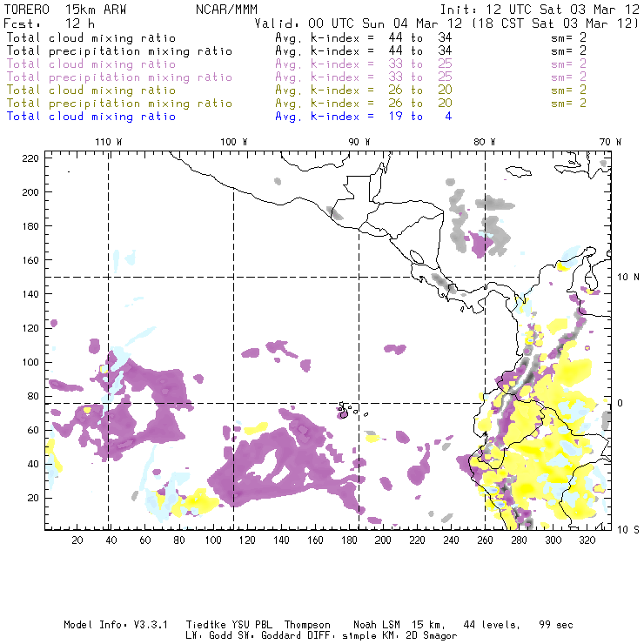Select the x-axis tick label "260"

[x=485, y=540]
